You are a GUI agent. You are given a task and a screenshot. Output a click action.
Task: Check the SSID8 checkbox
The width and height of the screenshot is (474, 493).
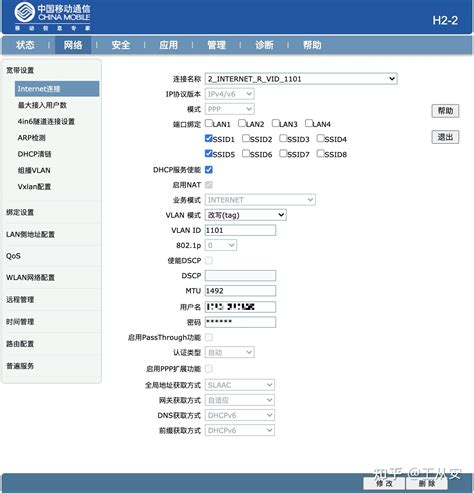click(321, 153)
